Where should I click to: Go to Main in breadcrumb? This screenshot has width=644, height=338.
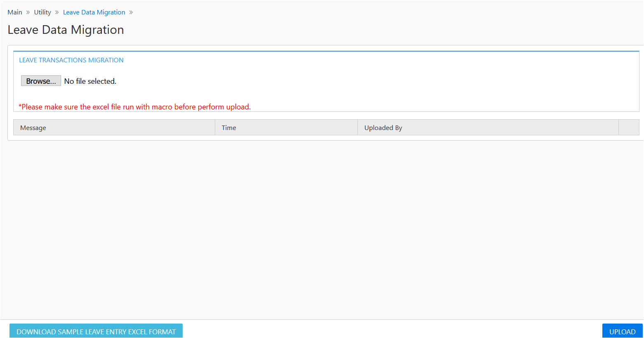click(15, 12)
